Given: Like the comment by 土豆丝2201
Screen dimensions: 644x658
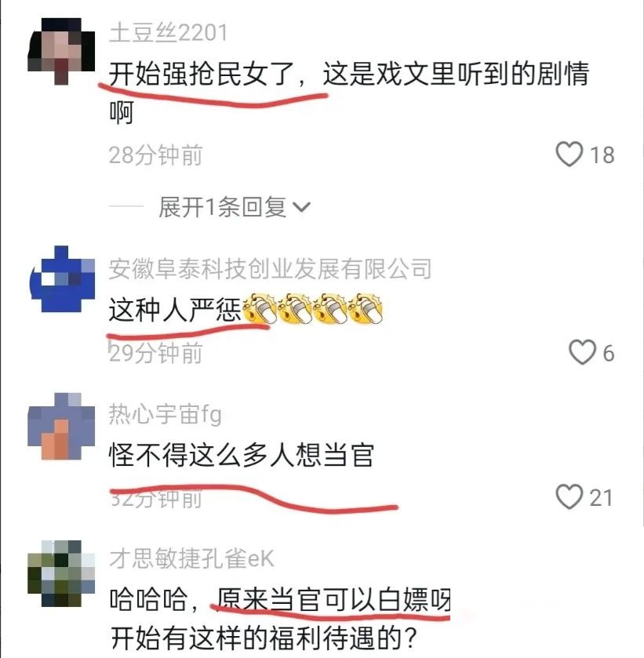Looking at the screenshot, I should click(x=569, y=154).
